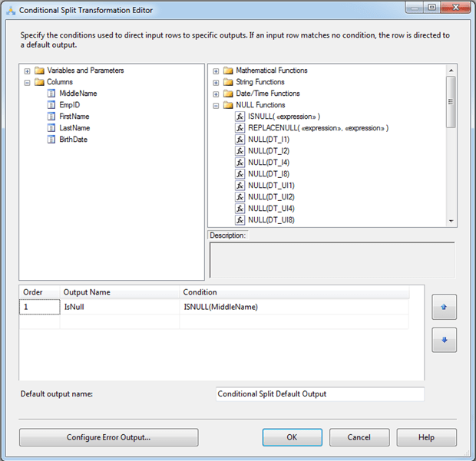
Task: Move condition up with the up arrow
Action: pyautogui.click(x=444, y=306)
